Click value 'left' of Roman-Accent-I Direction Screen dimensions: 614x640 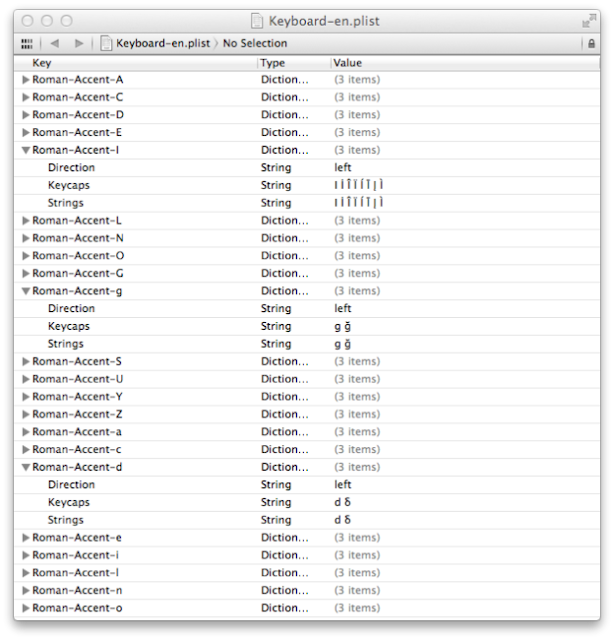(343, 167)
